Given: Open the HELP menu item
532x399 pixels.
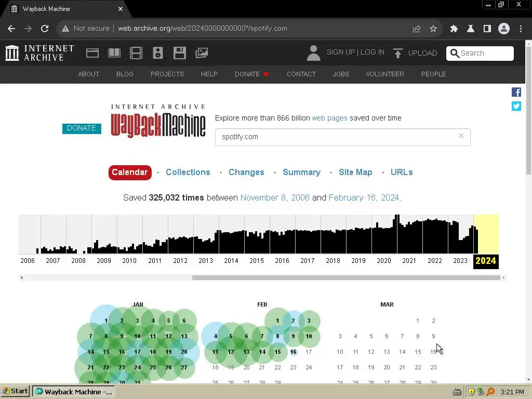Looking at the screenshot, I should click(209, 74).
